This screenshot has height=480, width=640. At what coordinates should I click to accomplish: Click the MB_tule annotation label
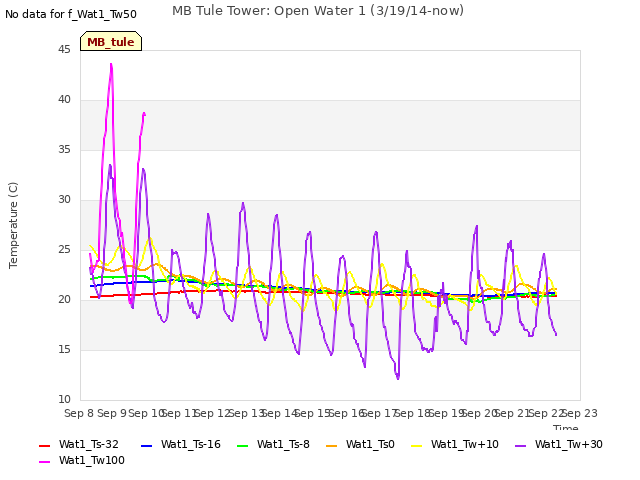111,42
